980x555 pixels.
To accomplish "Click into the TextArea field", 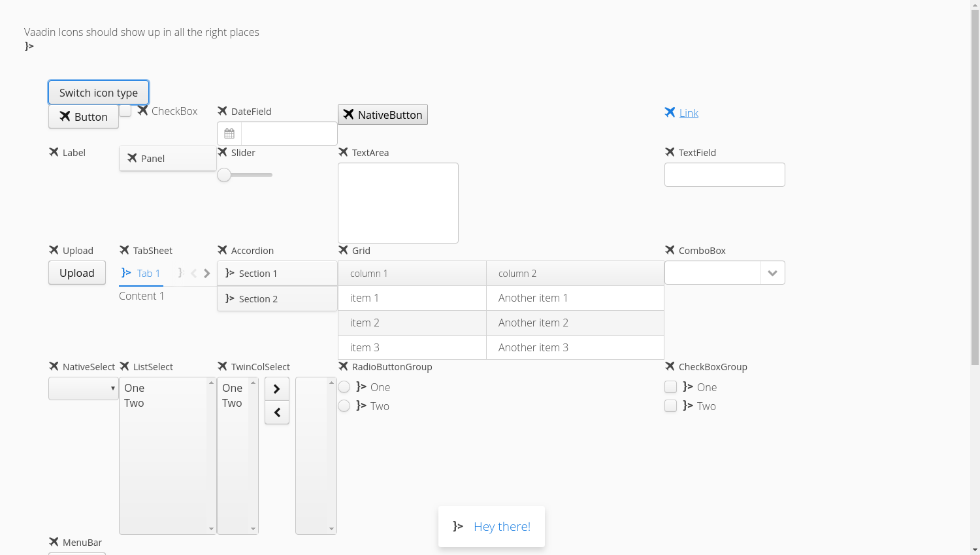I will pos(398,203).
